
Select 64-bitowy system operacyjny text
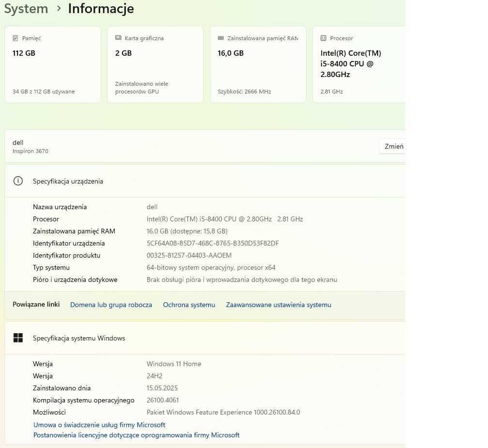click(211, 268)
